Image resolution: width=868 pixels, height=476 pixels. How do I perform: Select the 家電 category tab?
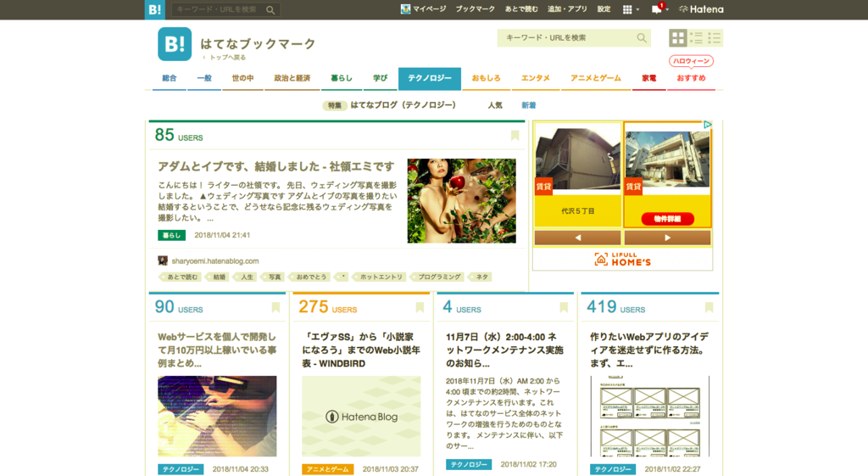(x=648, y=78)
